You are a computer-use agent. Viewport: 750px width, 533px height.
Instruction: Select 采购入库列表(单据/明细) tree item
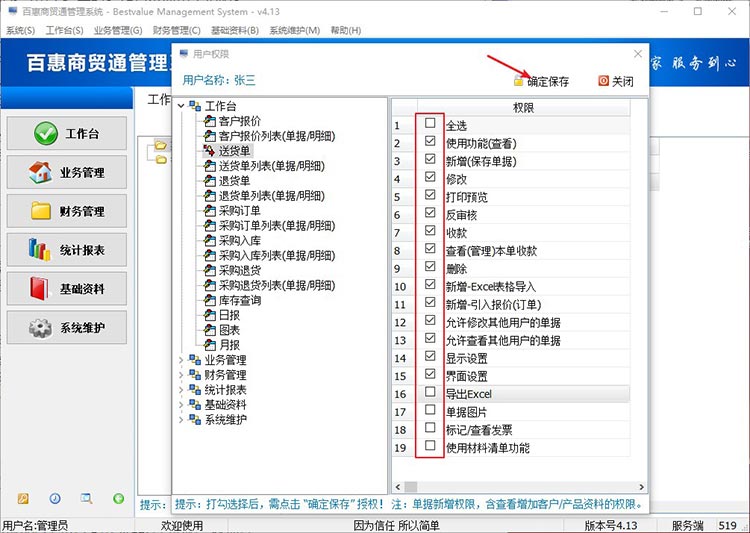277,255
